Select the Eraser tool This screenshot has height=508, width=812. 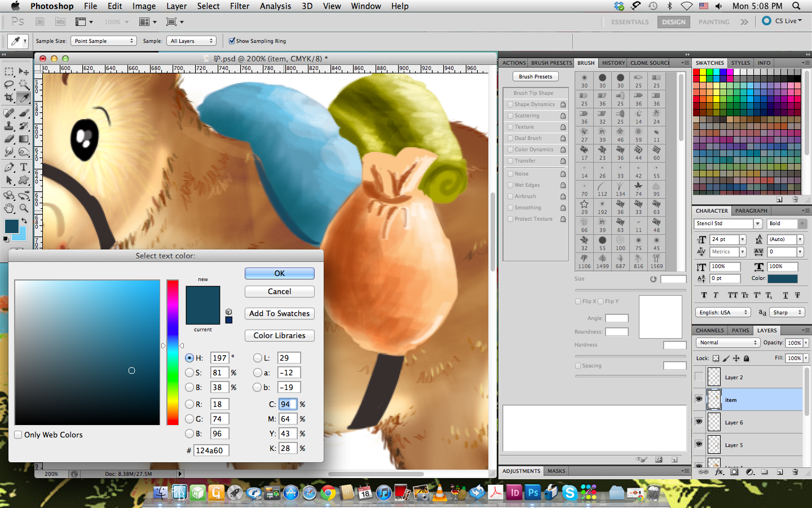pyautogui.click(x=9, y=139)
